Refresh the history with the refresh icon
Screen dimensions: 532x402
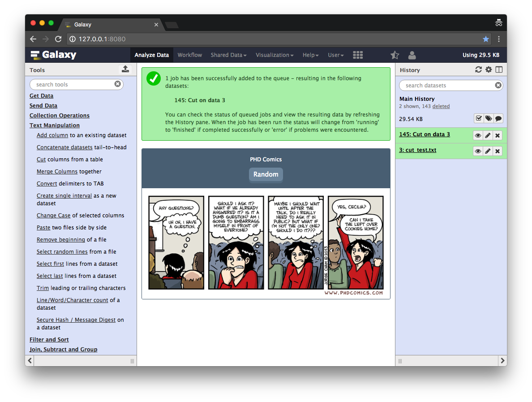pyautogui.click(x=478, y=69)
